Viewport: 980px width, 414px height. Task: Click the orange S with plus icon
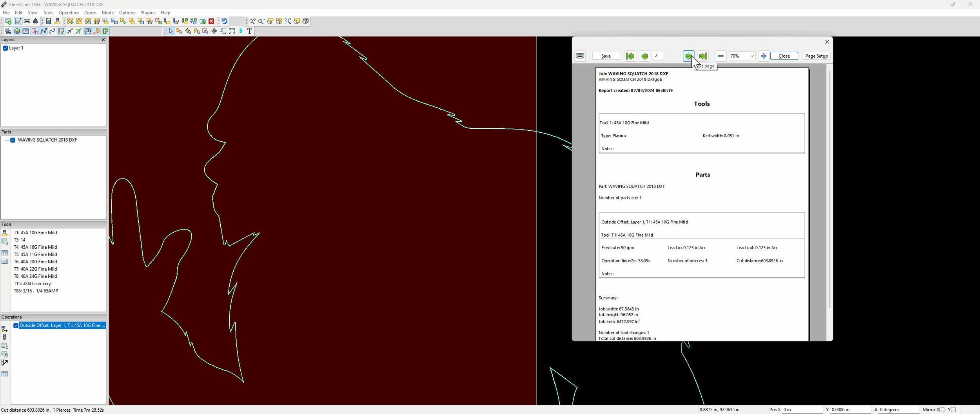(x=96, y=31)
